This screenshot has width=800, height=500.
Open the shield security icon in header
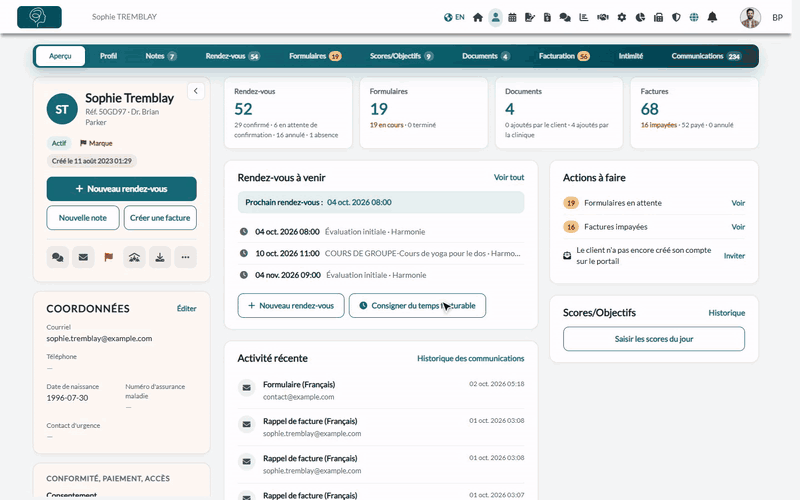point(676,17)
